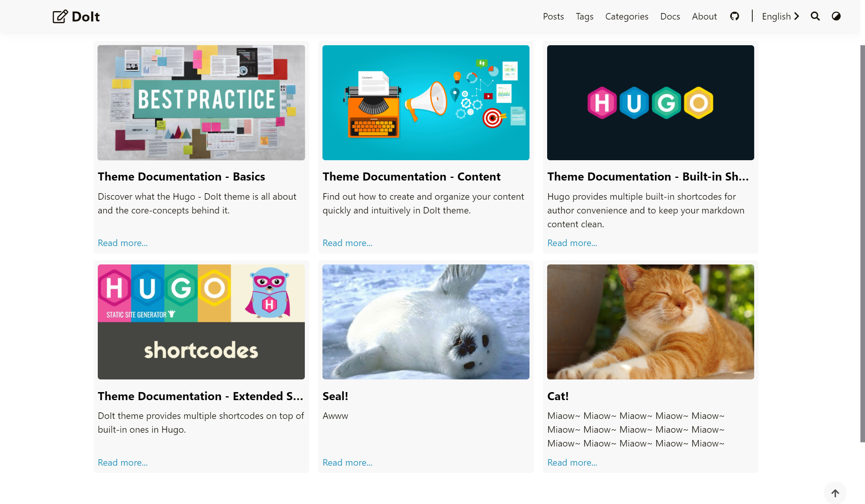Open the Categories menu item
This screenshot has height=504, width=865.
[627, 16]
